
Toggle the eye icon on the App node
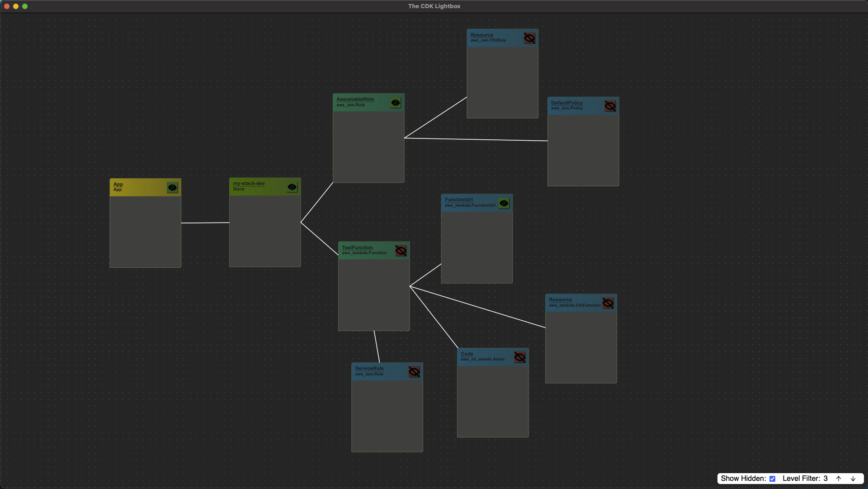click(172, 187)
